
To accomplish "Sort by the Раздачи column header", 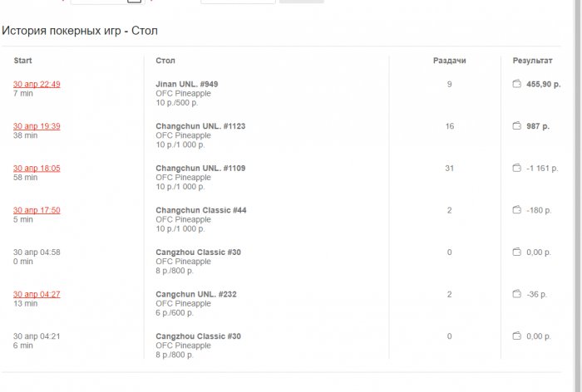I will [x=449, y=61].
